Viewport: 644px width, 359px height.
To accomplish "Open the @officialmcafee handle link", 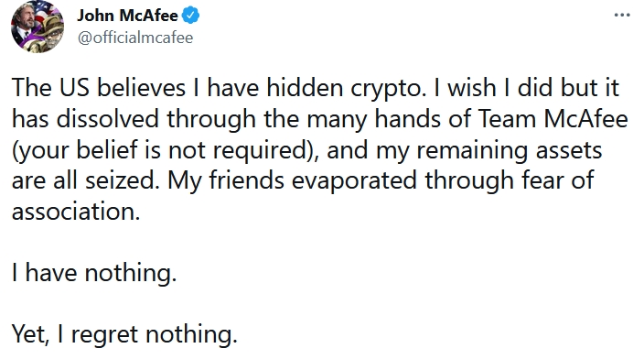I will click(135, 38).
